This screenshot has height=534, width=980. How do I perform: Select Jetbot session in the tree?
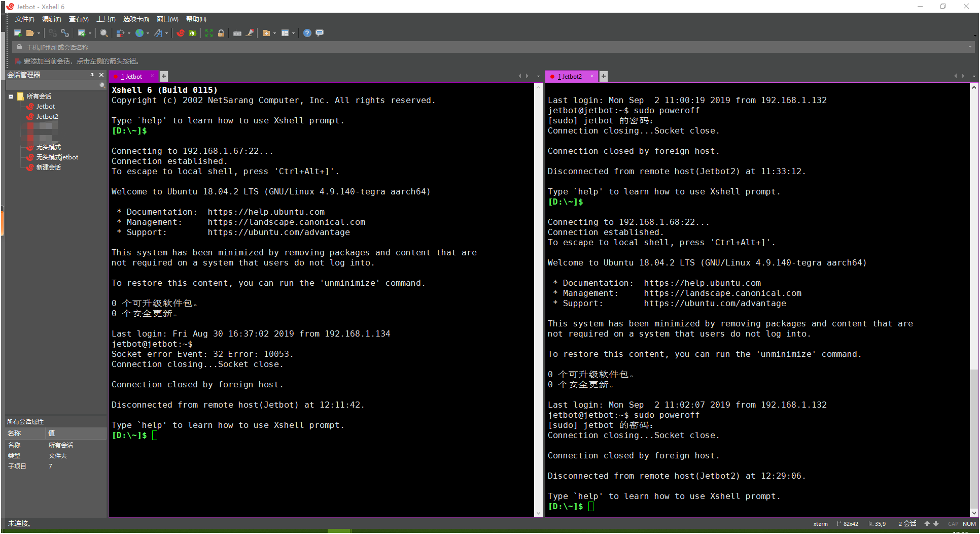[x=45, y=106]
